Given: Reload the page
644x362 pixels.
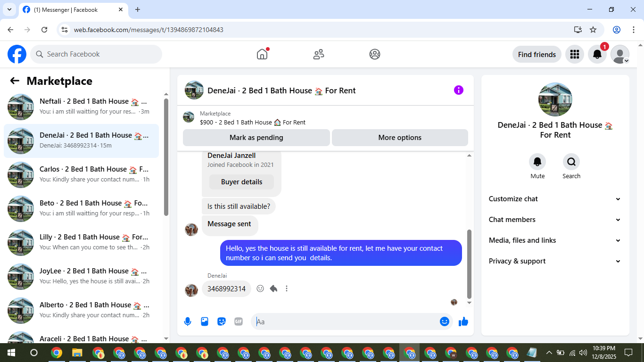Looking at the screenshot, I should coord(44,30).
